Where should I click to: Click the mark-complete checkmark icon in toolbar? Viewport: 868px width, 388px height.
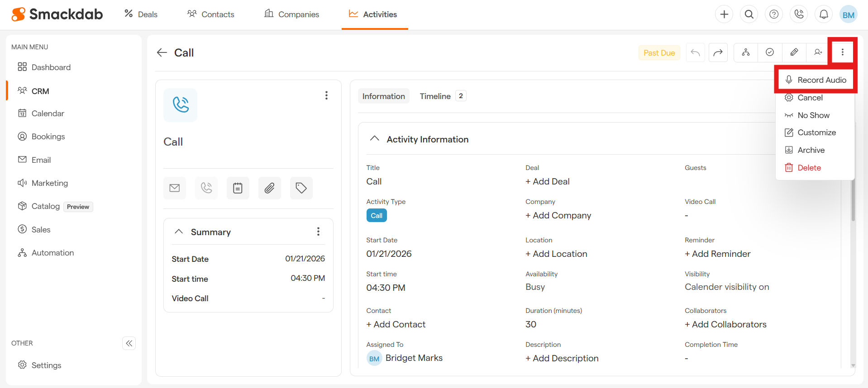[769, 52]
